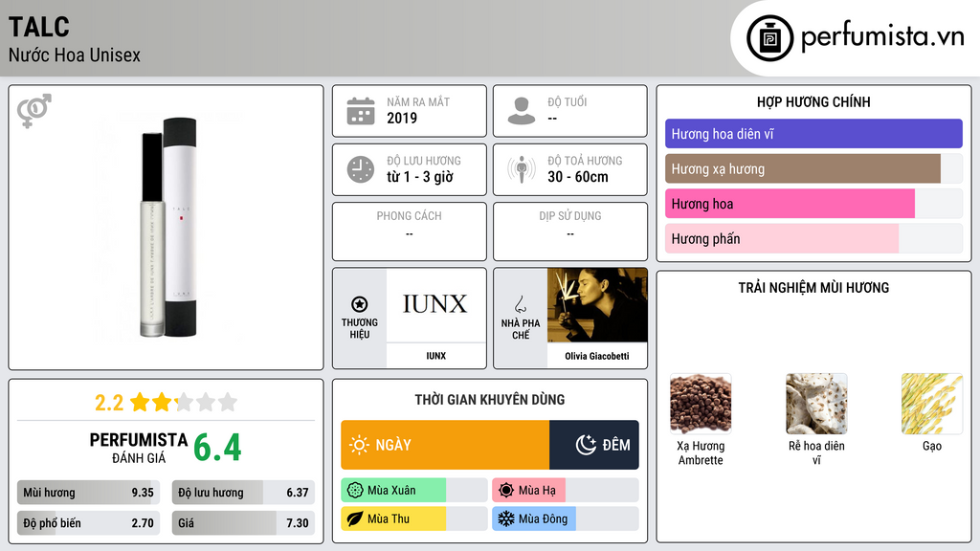Click the nose icon above Nhà pha chế

tap(520, 304)
